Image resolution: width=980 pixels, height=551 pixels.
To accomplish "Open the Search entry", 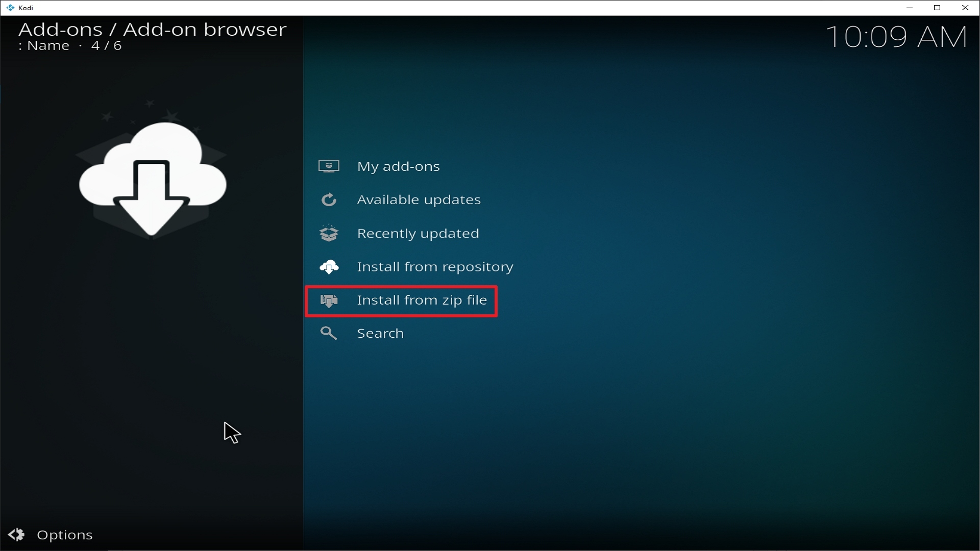I will 380,333.
